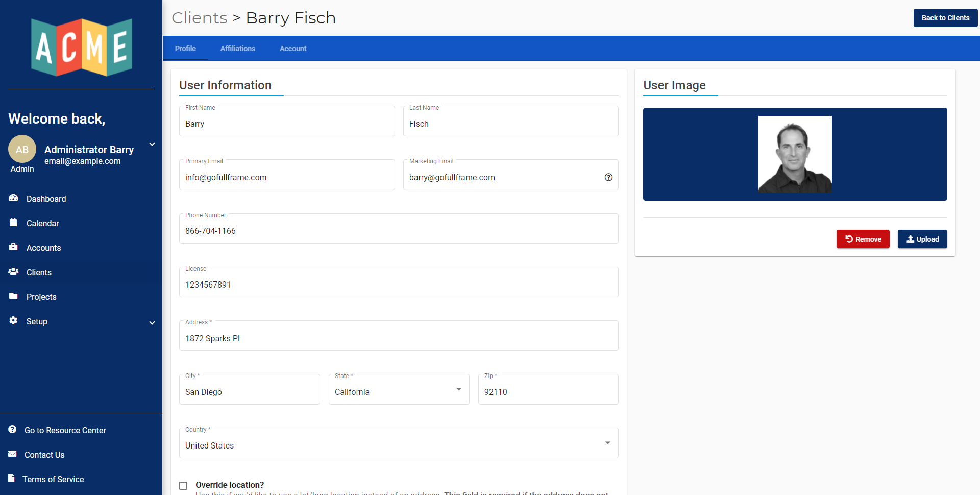This screenshot has width=980, height=495.
Task: Open Dashboard from the sidebar
Action: (81, 199)
